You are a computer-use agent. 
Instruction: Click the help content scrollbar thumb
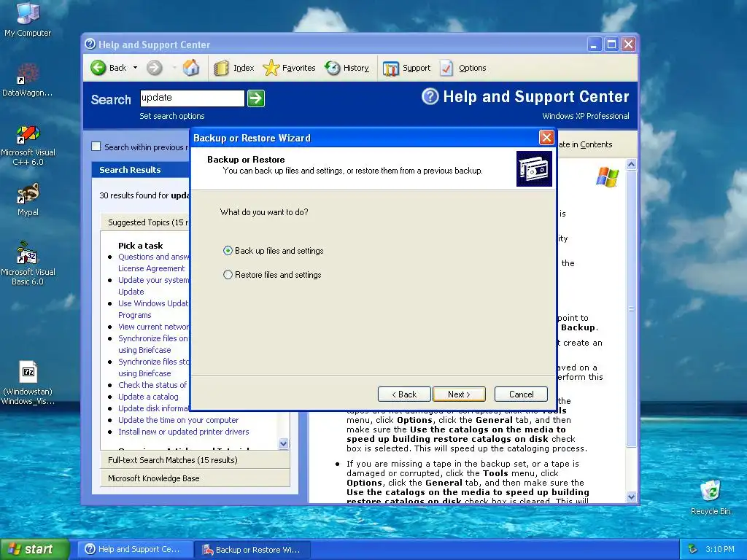coord(631,309)
